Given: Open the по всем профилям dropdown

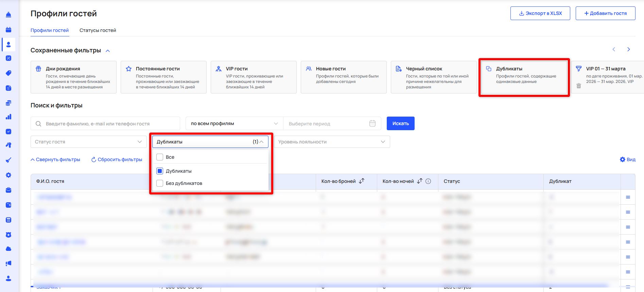Looking at the screenshot, I should coord(234,124).
